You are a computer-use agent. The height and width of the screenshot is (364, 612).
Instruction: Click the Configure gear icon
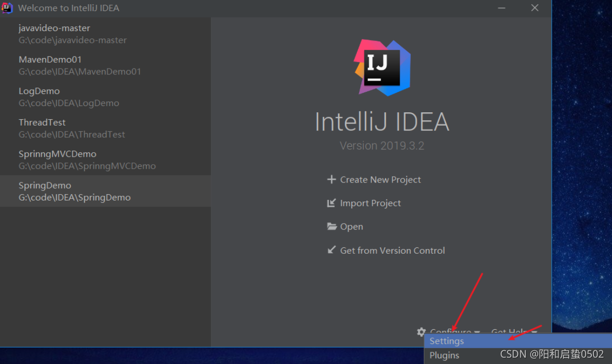point(421,332)
